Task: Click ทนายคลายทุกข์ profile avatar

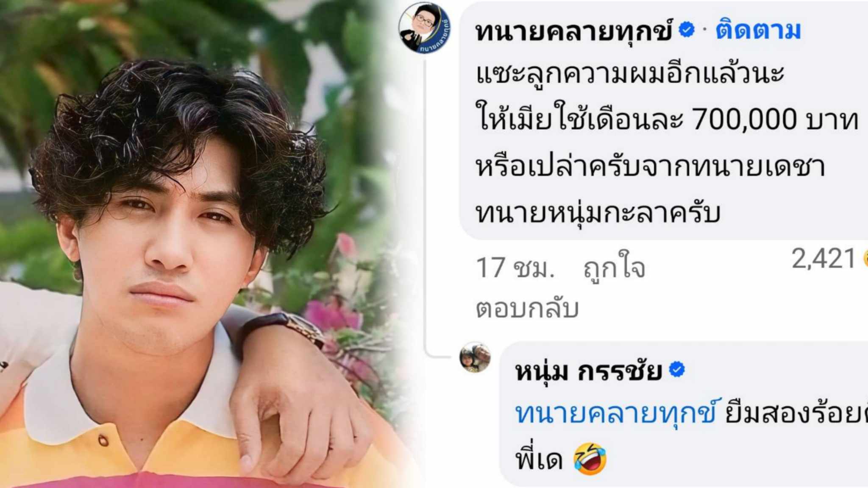Action: click(424, 28)
